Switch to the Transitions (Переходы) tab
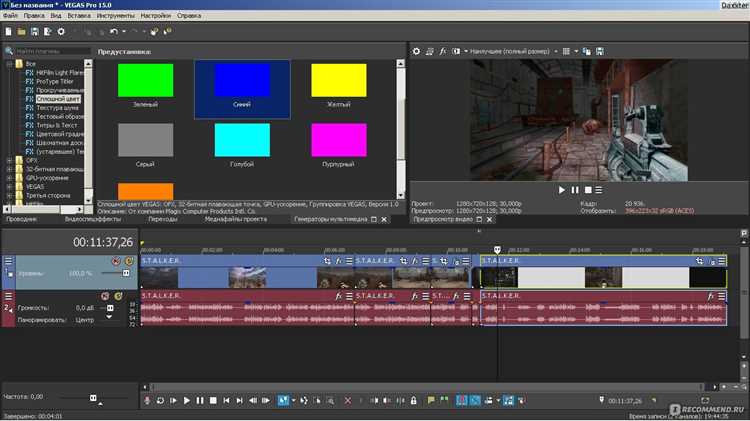 pos(163,219)
